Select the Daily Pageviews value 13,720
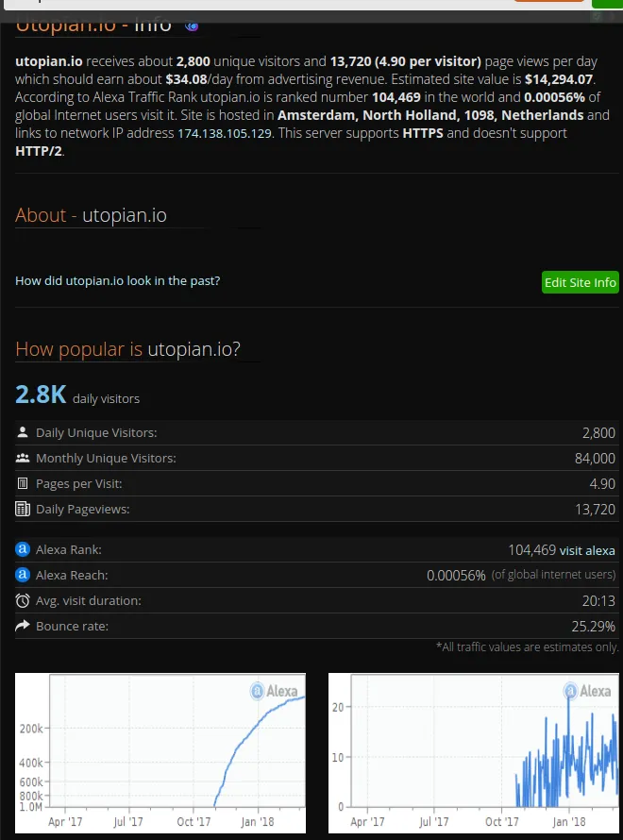 click(595, 510)
